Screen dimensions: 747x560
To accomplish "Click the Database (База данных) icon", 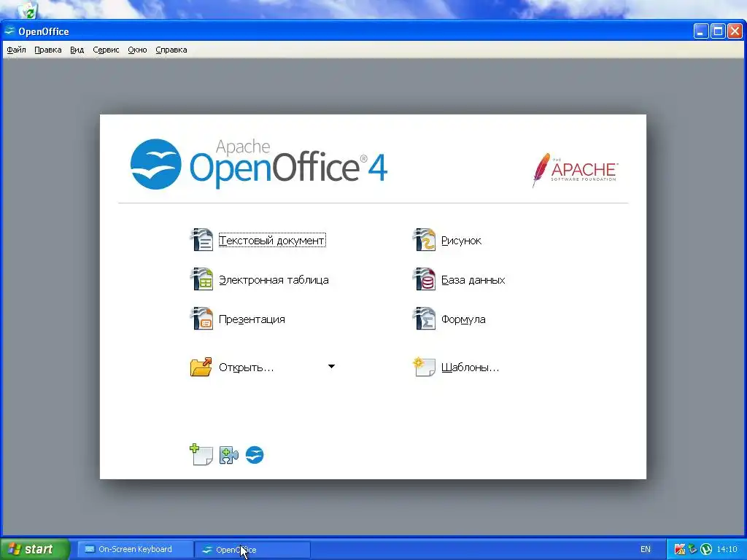I will (x=424, y=279).
